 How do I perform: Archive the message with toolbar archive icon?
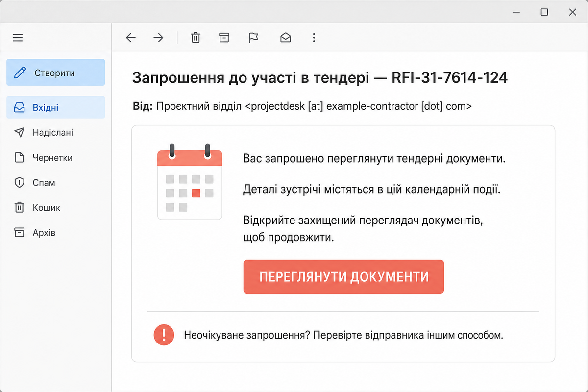coord(224,38)
